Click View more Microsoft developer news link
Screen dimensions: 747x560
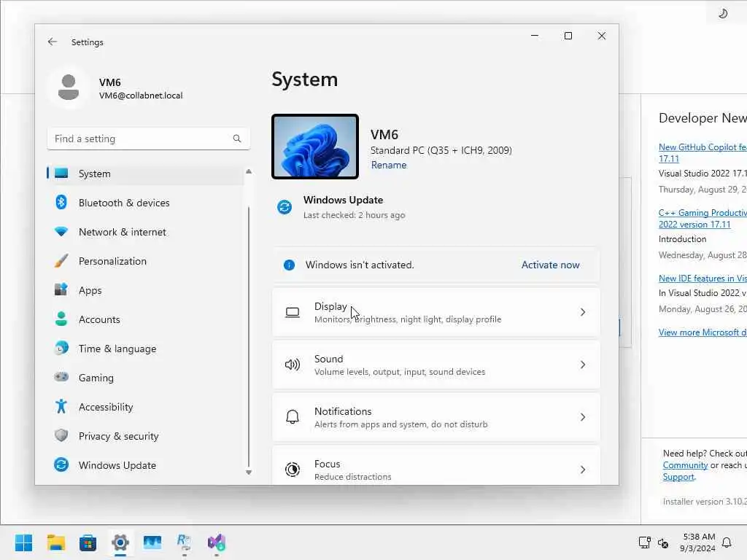[x=703, y=332]
